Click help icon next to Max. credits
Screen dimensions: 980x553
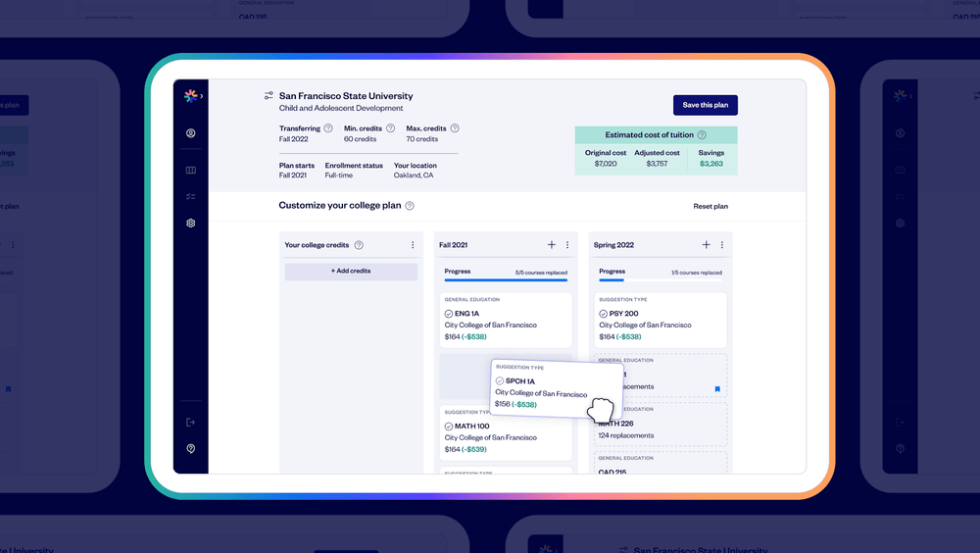pyautogui.click(x=455, y=128)
